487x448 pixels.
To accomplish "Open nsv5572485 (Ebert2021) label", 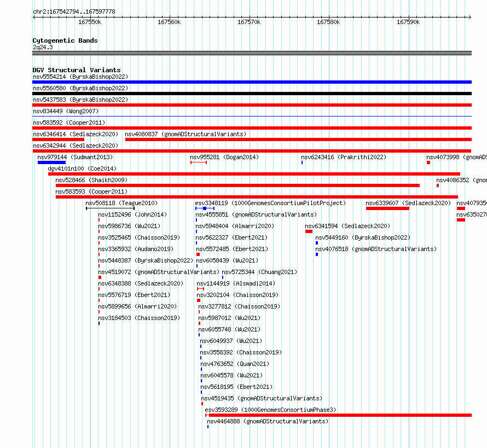I will point(232,249).
